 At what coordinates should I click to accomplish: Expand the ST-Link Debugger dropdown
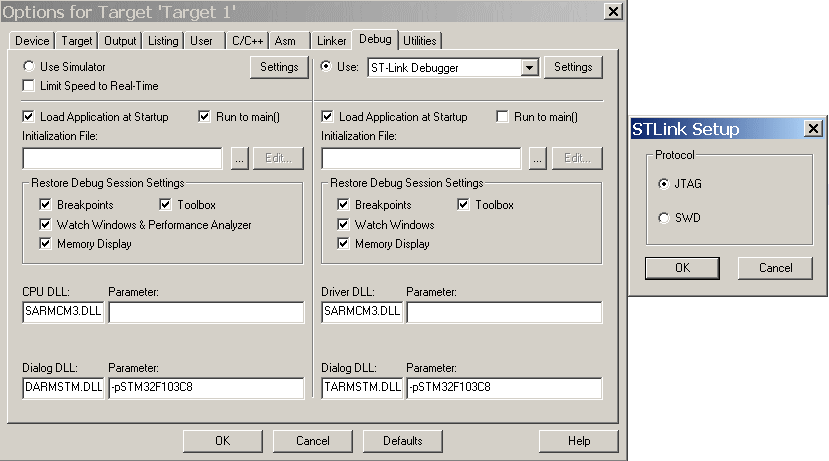pyautogui.click(x=529, y=68)
